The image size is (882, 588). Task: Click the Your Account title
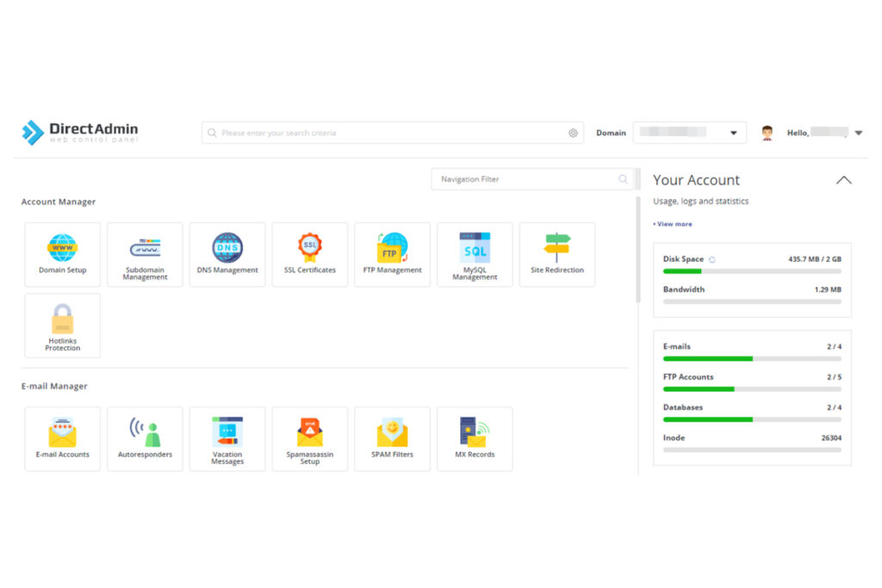point(696,180)
